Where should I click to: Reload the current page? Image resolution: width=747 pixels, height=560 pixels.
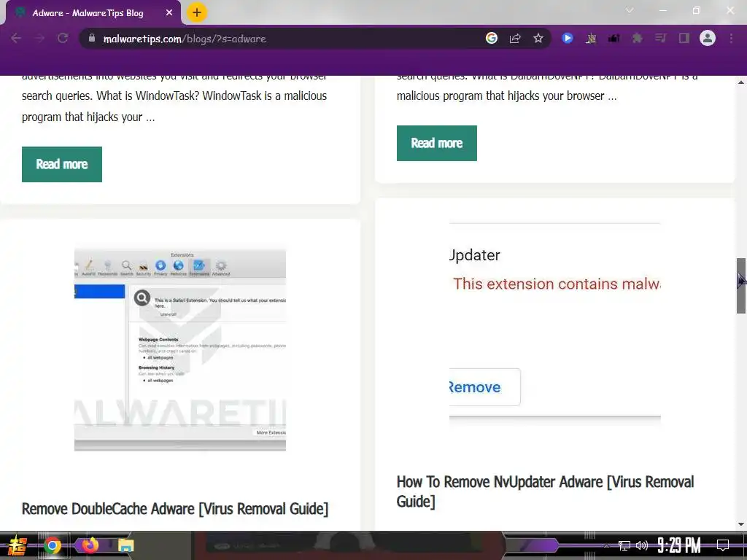(63, 39)
